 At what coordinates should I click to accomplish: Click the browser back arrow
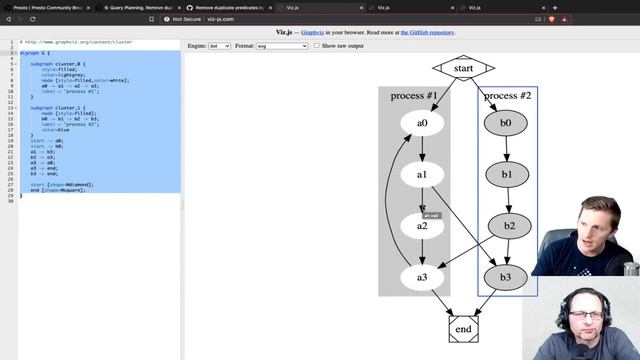pos(9,19)
